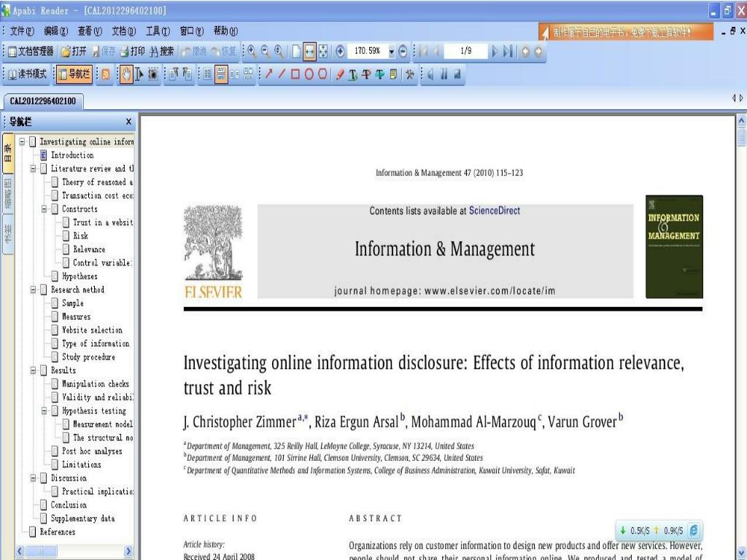Toggle the 导航栏 navigation pane button
The image size is (747, 560).
coord(74,74)
